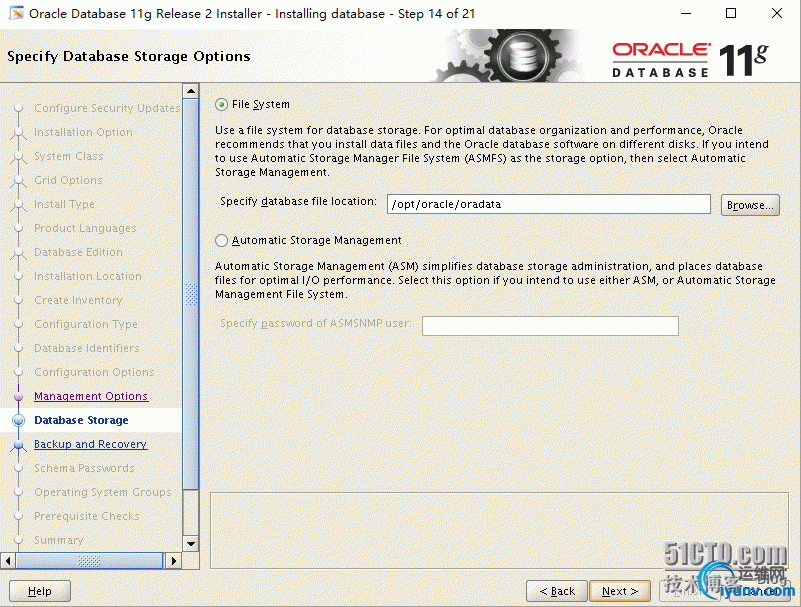Click 'Operating System Groups' step text
Image resolution: width=801 pixels, height=607 pixels.
[x=103, y=492]
